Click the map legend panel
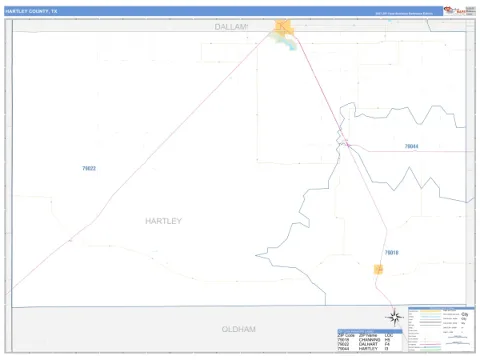 coord(441,329)
